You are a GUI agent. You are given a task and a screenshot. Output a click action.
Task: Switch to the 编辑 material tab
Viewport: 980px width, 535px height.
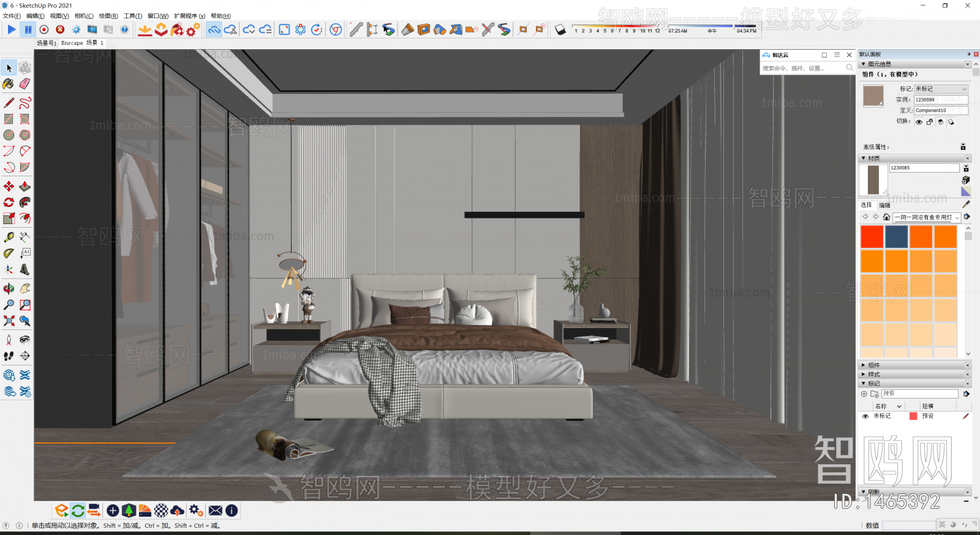885,205
